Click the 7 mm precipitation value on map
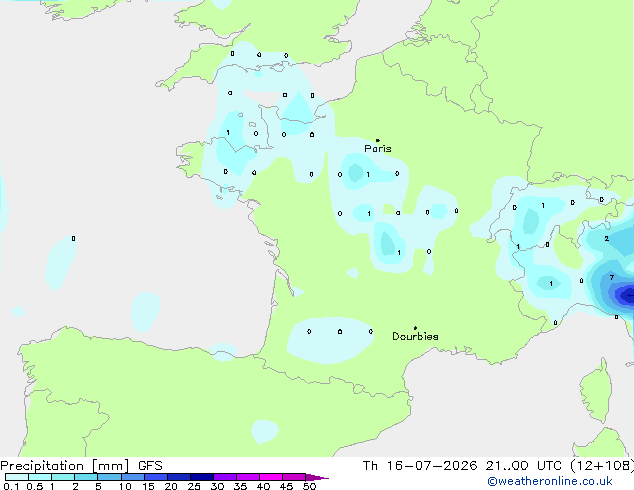The height and width of the screenshot is (490, 634). [x=612, y=277]
